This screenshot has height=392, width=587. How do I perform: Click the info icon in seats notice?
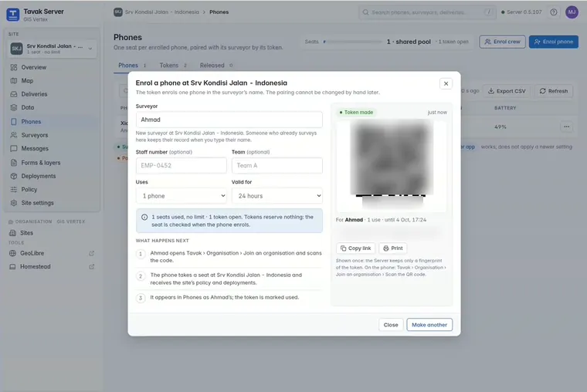point(144,218)
